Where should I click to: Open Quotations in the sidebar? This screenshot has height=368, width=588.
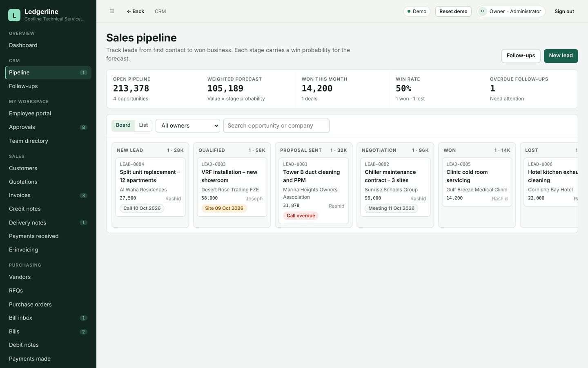click(x=48, y=182)
